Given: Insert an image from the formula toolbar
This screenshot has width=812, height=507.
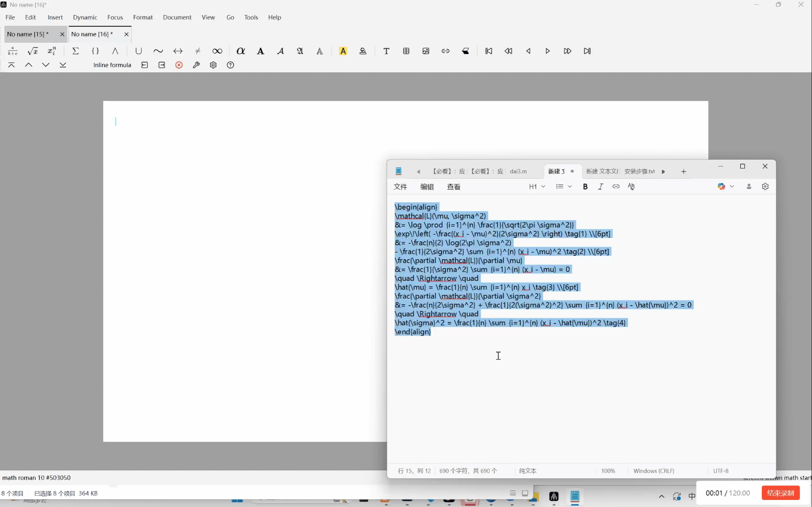Looking at the screenshot, I should click(x=426, y=51).
